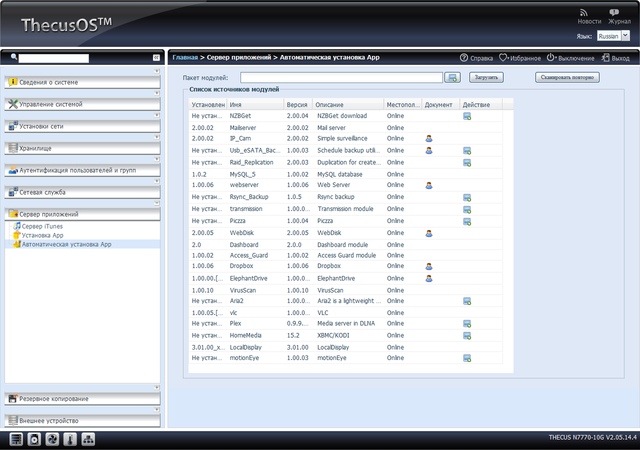
Task: Open the Новости RSS news icon
Action: pos(584,13)
